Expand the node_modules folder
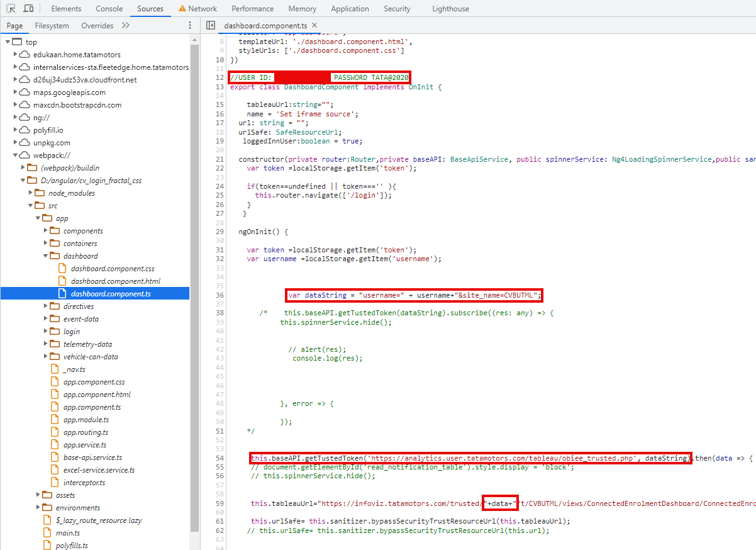 coord(31,193)
